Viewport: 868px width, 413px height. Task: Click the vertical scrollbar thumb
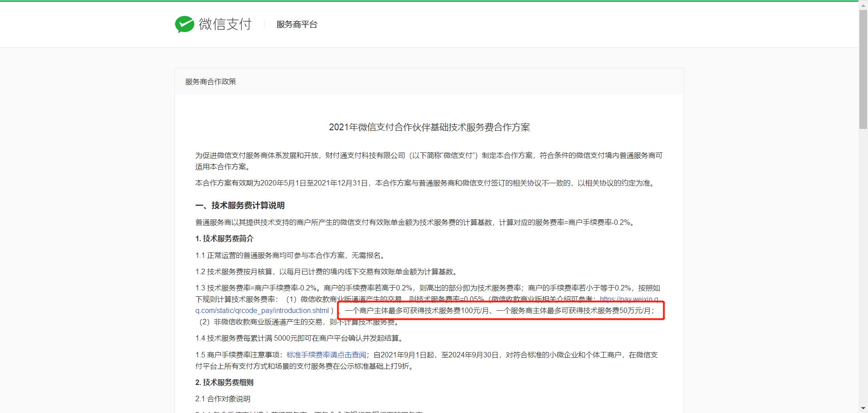863,69
